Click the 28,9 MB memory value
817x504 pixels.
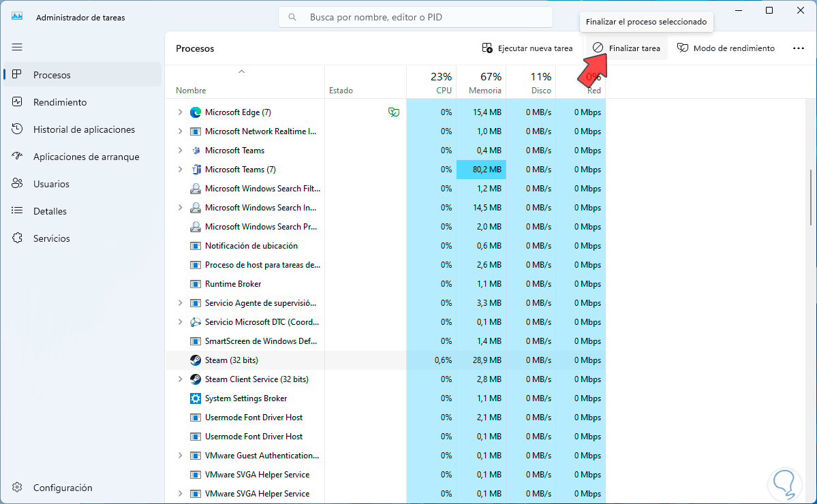487,360
